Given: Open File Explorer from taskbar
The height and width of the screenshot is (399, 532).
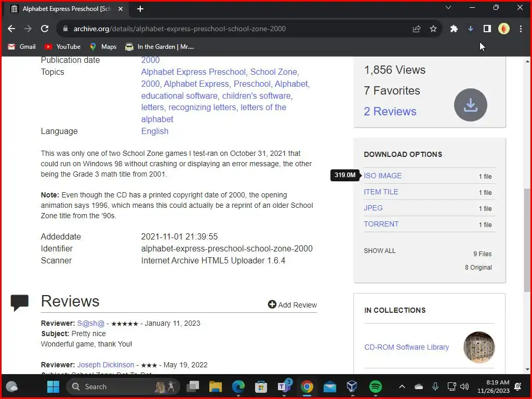Looking at the screenshot, I should (216, 387).
